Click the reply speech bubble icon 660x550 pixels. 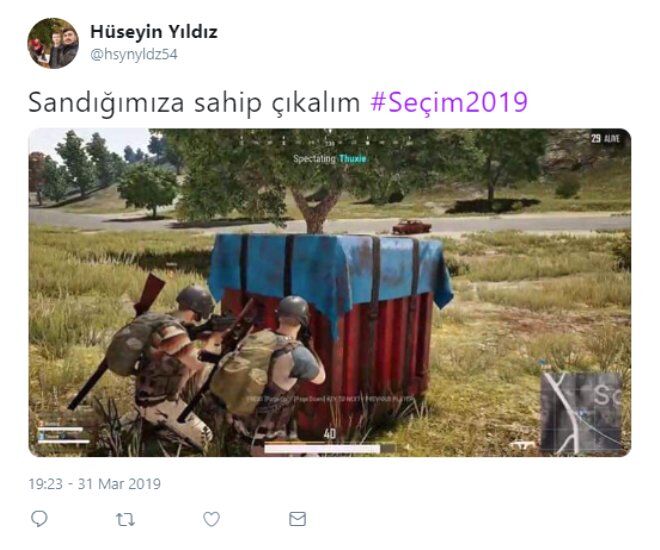point(39,519)
